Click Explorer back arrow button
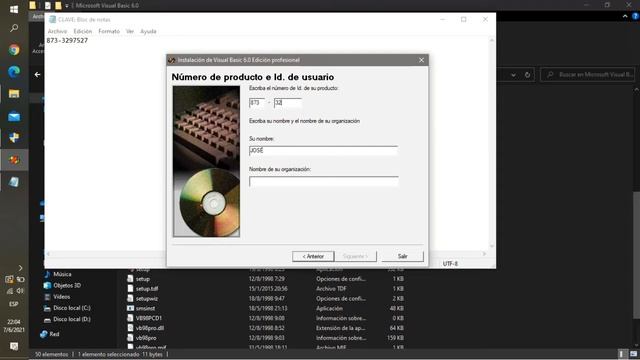The image size is (640, 360). click(38, 75)
